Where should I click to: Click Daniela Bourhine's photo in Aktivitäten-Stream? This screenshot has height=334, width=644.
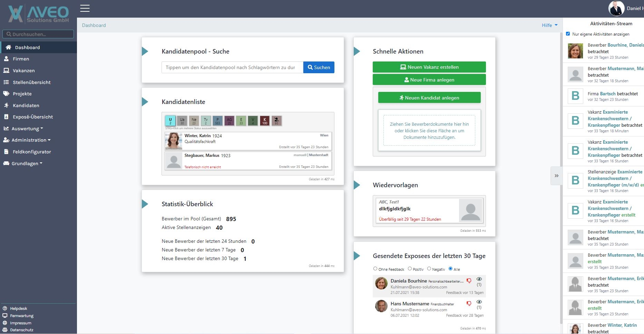(575, 51)
